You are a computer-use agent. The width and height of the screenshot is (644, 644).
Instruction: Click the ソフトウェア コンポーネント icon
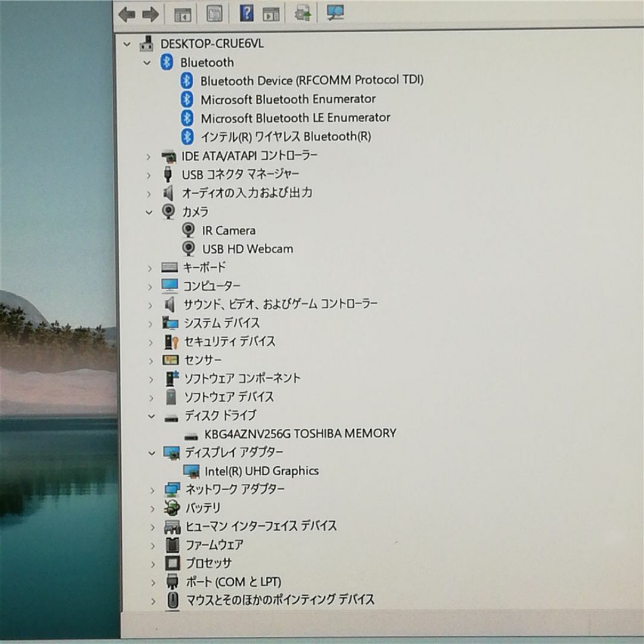[x=171, y=378]
